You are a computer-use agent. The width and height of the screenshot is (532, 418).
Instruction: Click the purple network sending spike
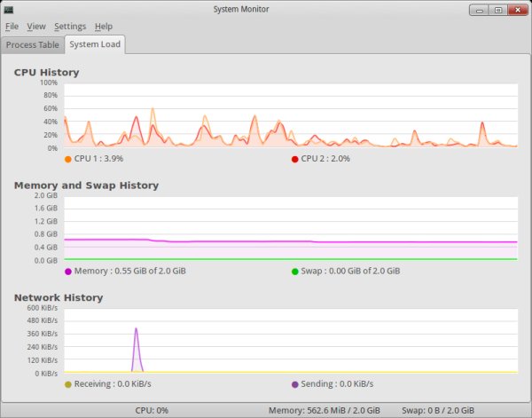[137, 350]
